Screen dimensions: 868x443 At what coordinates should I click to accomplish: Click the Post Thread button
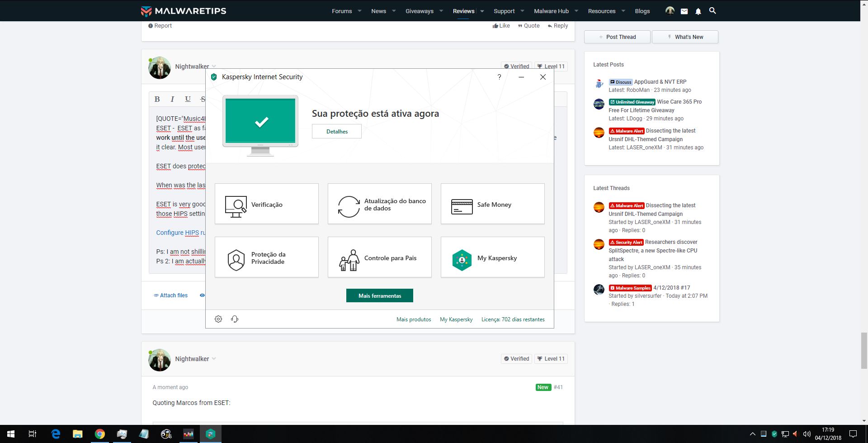617,37
